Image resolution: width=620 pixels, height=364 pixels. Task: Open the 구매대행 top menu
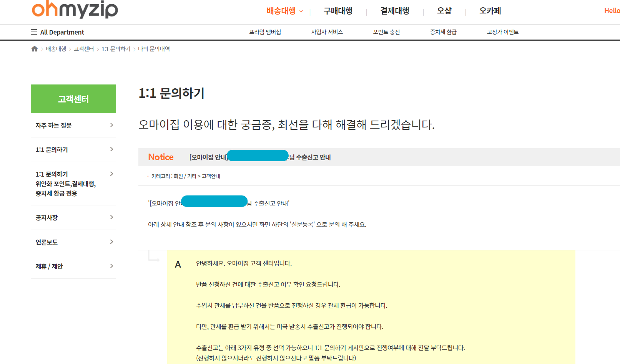338,11
